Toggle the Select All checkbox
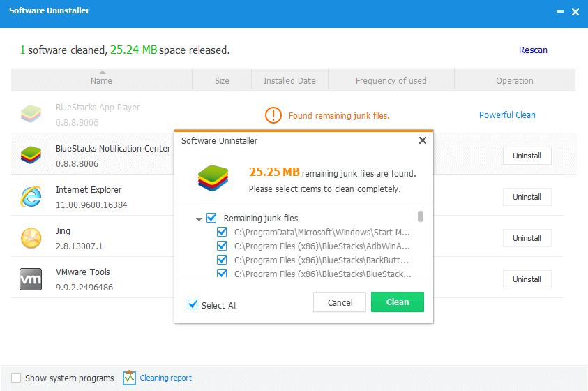Image resolution: width=588 pixels, height=391 pixels. point(193,305)
